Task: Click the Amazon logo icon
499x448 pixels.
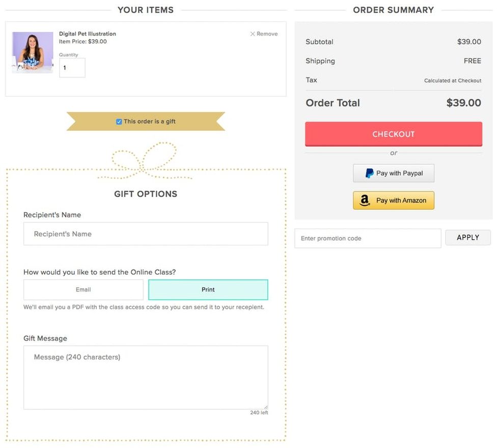Action: pyautogui.click(x=365, y=201)
